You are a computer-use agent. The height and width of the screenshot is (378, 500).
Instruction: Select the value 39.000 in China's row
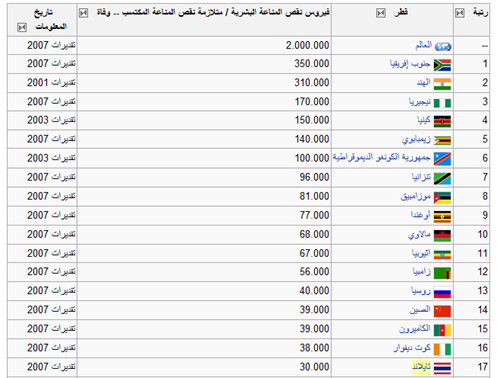click(314, 310)
